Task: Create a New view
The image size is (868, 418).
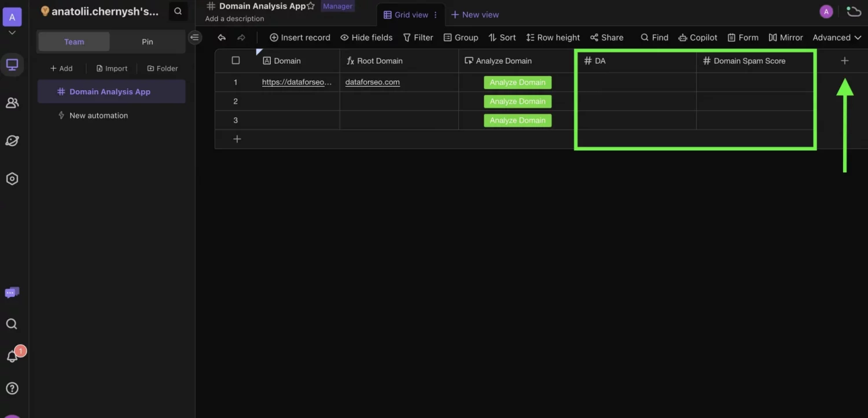Action: (475, 14)
